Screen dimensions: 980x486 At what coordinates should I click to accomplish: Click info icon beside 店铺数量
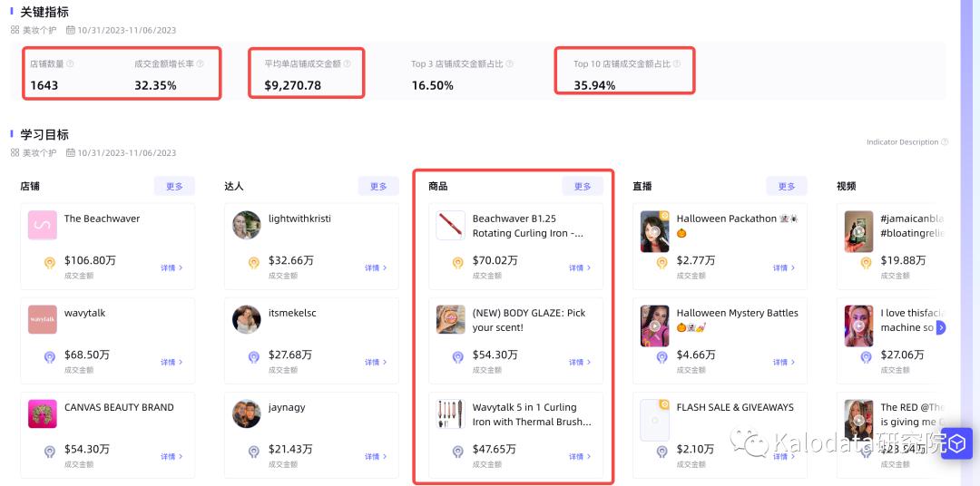point(70,63)
